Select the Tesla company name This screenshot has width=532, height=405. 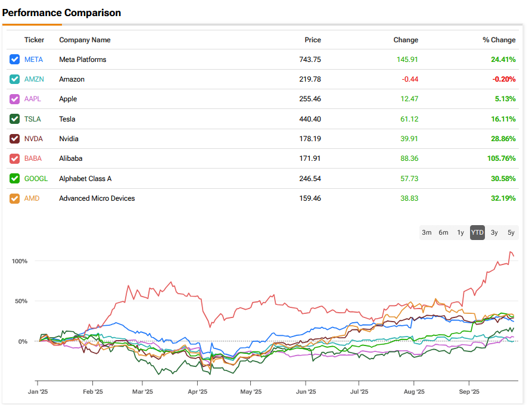coord(67,119)
